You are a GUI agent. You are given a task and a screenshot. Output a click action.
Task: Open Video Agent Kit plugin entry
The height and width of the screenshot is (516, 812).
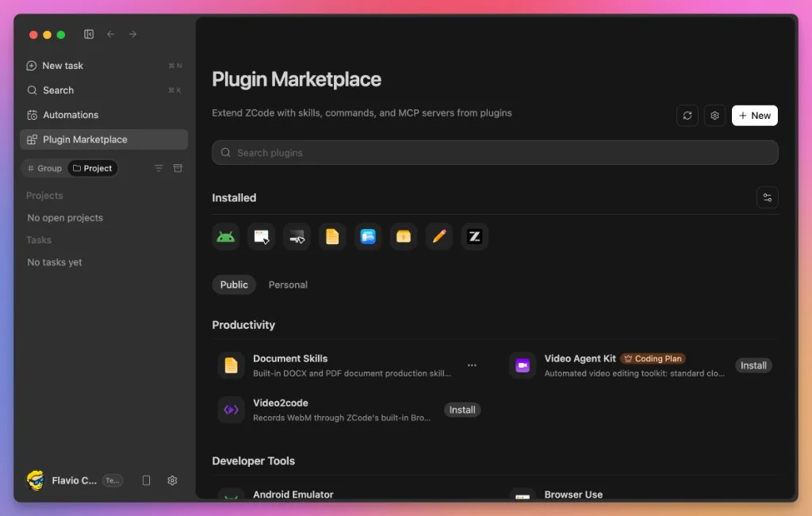[641, 365]
